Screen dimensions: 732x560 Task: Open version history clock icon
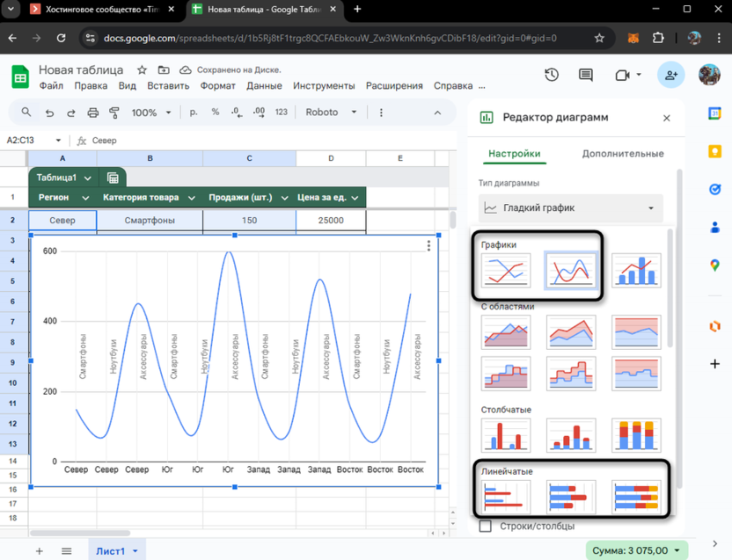pos(552,76)
